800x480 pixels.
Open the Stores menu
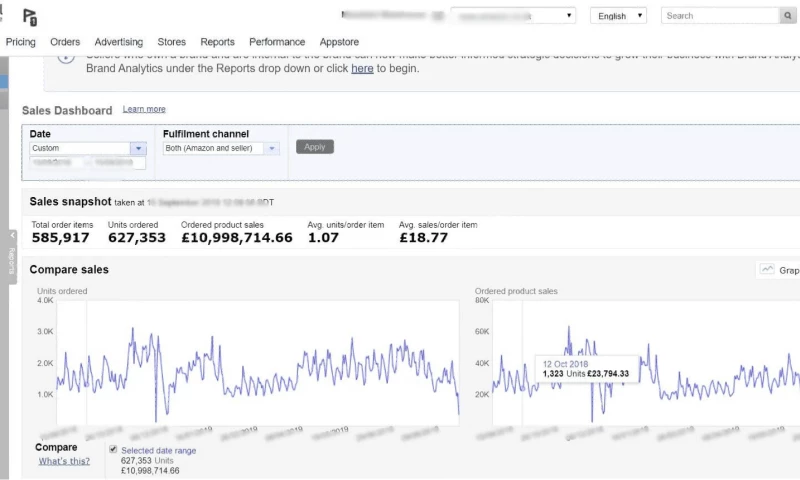171,42
